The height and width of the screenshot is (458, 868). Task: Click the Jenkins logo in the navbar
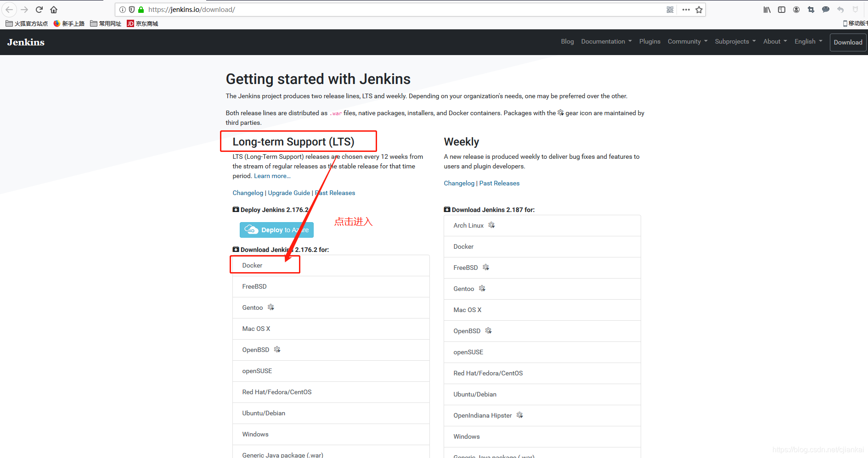click(x=26, y=42)
